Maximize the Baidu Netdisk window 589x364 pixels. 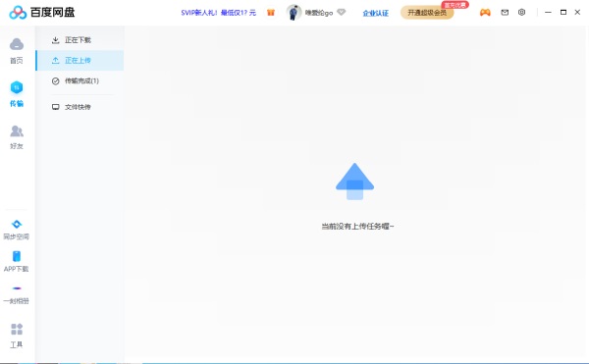point(563,13)
